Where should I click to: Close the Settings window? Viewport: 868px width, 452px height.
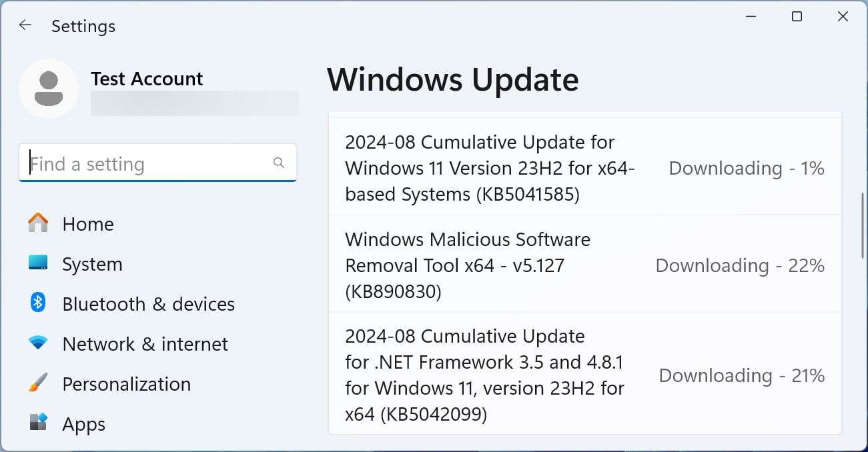(843, 17)
